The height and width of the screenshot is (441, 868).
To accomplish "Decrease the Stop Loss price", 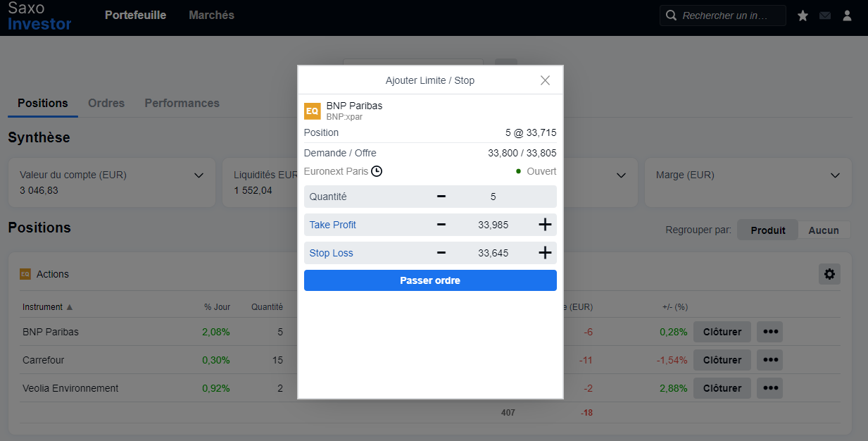I will pos(441,253).
